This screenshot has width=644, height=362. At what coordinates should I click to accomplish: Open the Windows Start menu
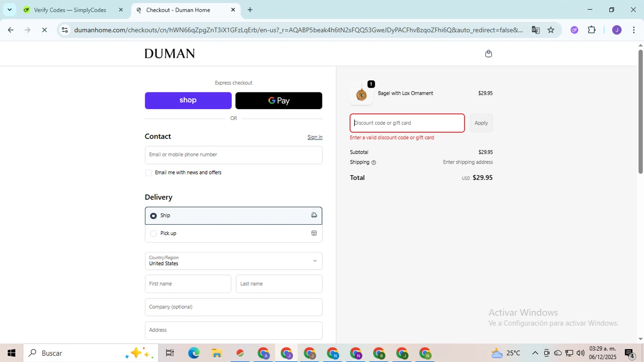point(12,353)
